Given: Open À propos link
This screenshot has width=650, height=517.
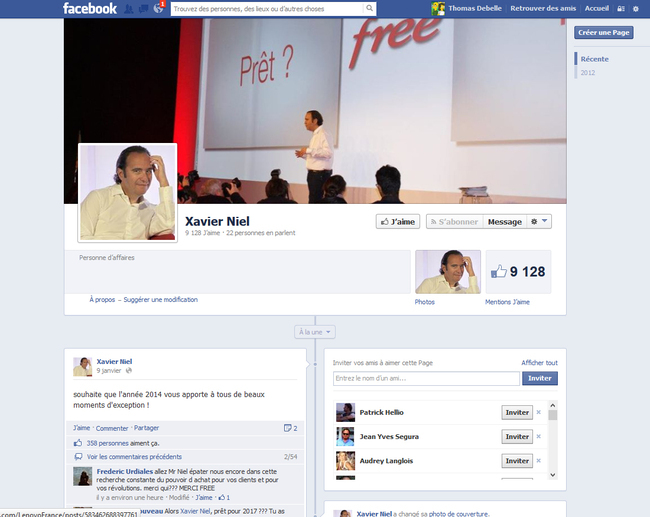Looking at the screenshot, I should (x=102, y=299).
